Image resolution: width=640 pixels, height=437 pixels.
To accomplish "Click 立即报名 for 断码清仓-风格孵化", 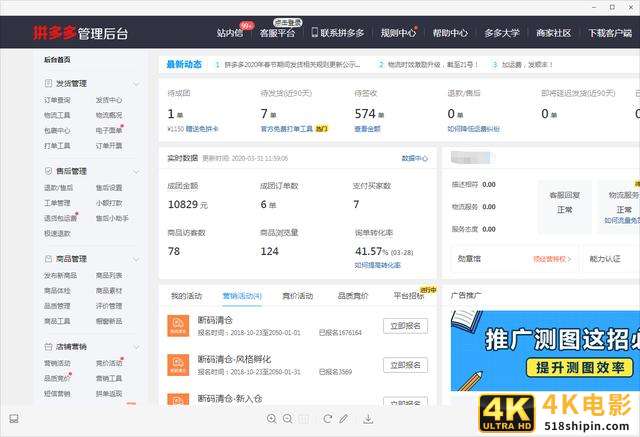I will point(405,365).
